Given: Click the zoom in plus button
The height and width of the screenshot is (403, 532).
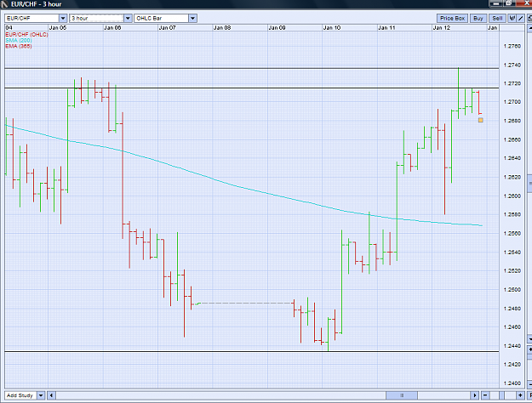Looking at the screenshot, I should [x=520, y=395].
